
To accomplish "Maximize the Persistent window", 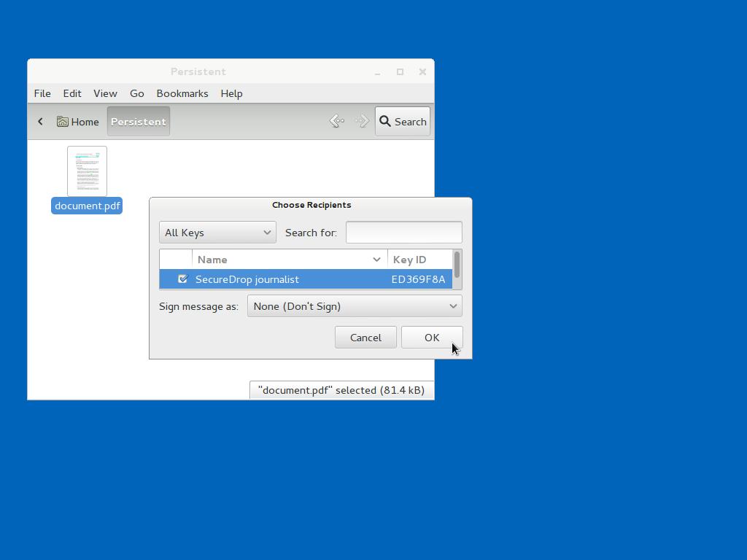I will pyautogui.click(x=400, y=71).
